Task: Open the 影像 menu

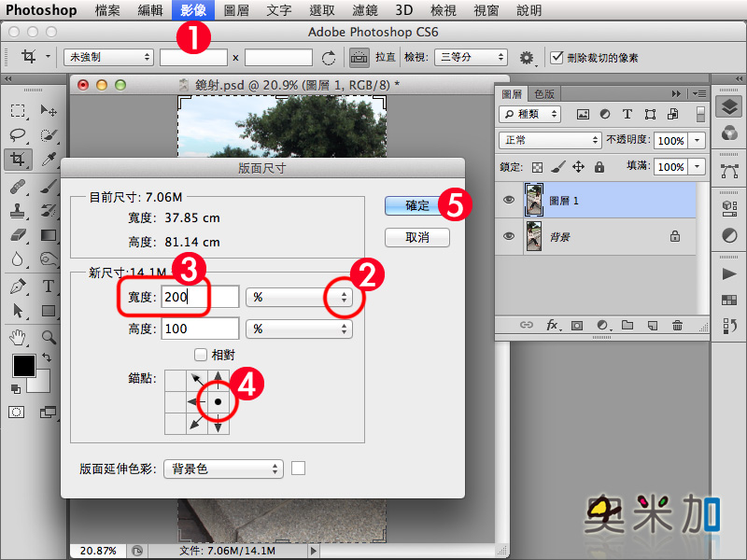Action: click(x=193, y=10)
